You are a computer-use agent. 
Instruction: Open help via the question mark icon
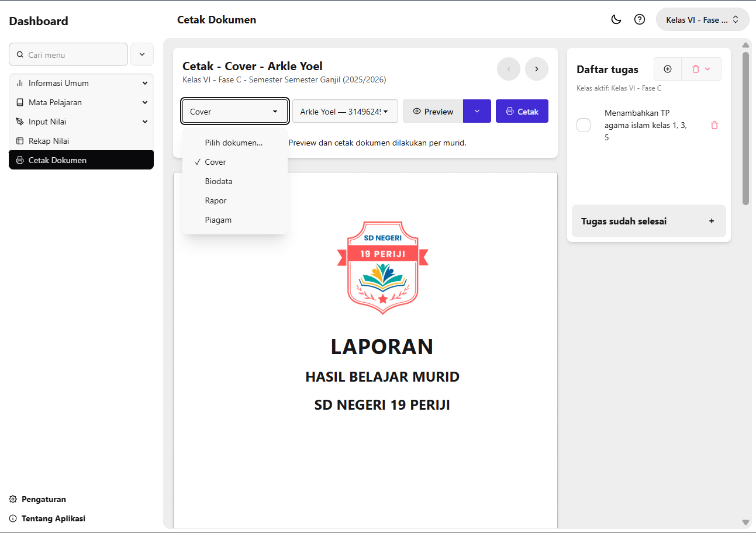pyautogui.click(x=639, y=19)
